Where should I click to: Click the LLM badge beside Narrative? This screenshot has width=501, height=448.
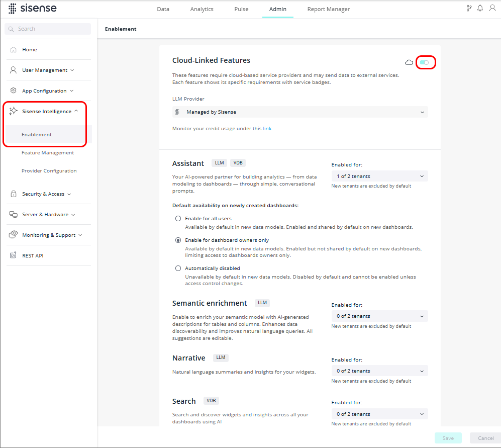[221, 357]
